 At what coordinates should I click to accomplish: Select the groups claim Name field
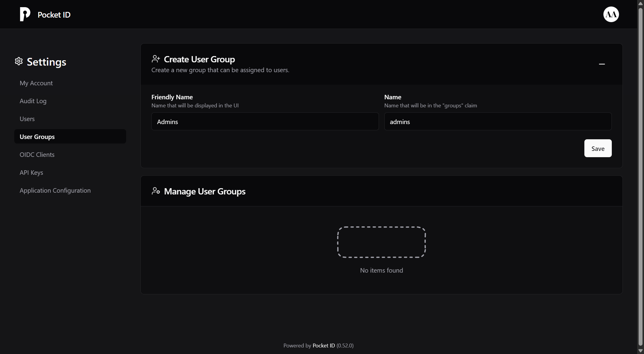tap(497, 121)
